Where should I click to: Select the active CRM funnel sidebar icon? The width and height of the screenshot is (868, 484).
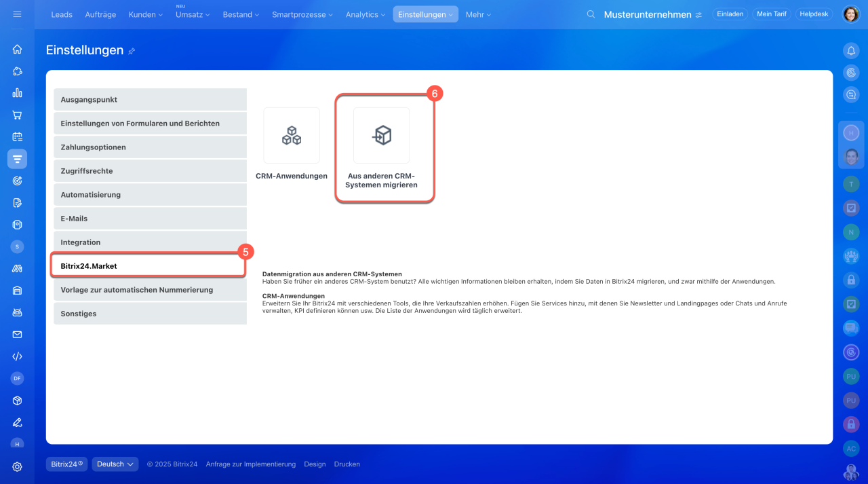[x=17, y=159]
